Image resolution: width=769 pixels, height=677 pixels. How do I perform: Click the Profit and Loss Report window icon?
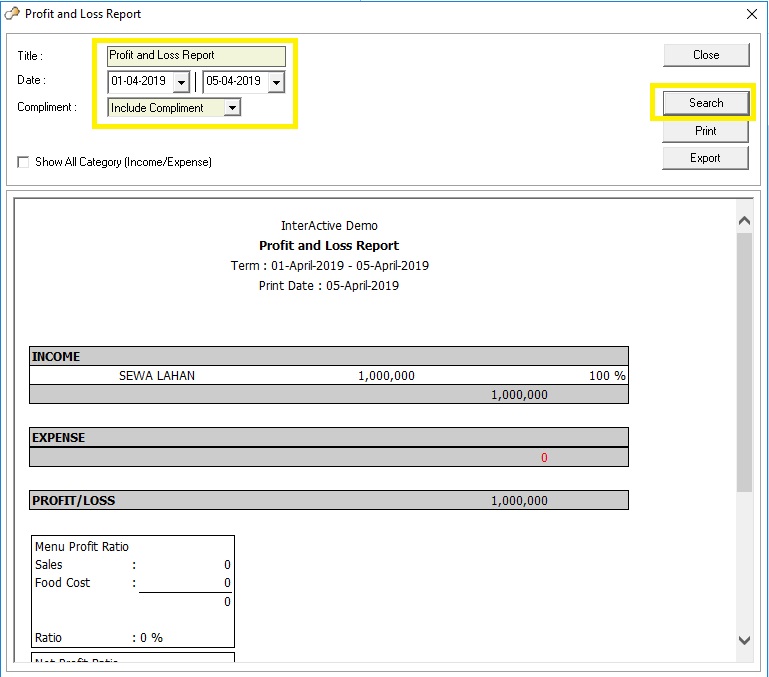click(12, 14)
